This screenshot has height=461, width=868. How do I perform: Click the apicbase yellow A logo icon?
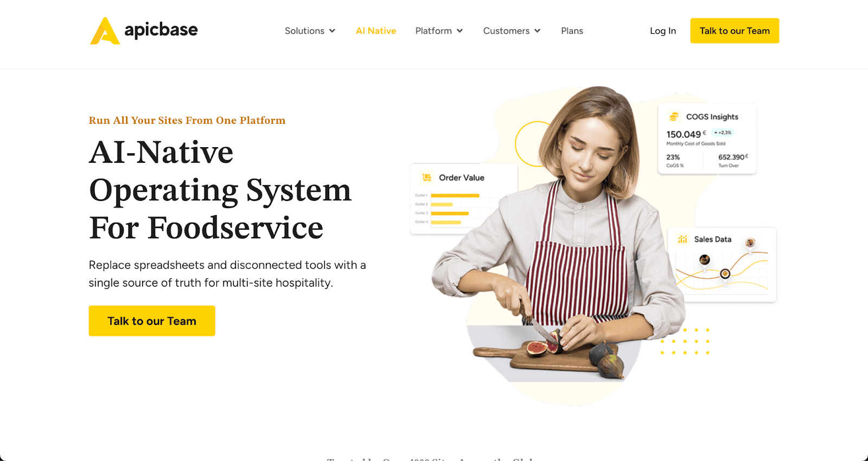pos(105,31)
